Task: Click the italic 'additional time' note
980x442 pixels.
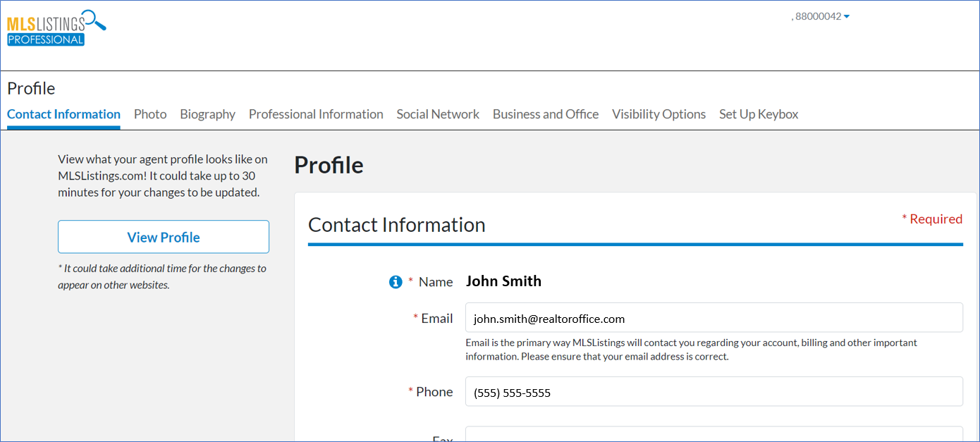Action: tap(162, 276)
